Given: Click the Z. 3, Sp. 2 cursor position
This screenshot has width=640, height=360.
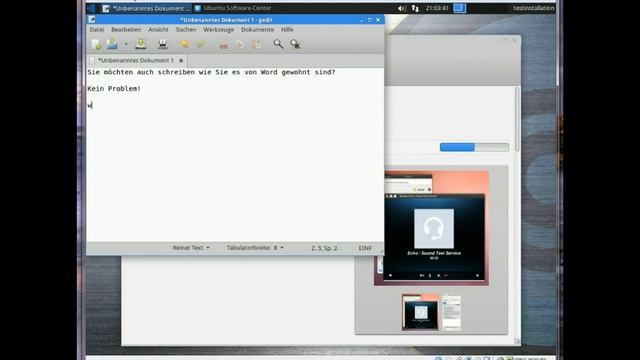Looking at the screenshot, I should click(324, 248).
